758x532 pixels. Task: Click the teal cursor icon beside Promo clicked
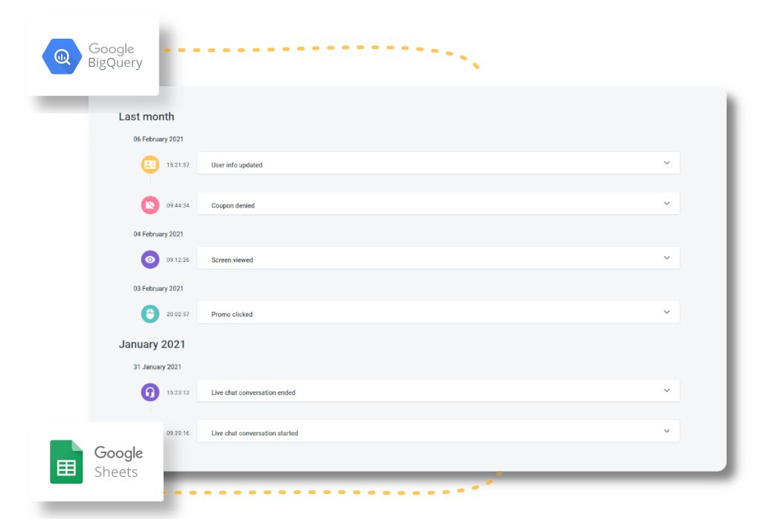click(x=150, y=313)
